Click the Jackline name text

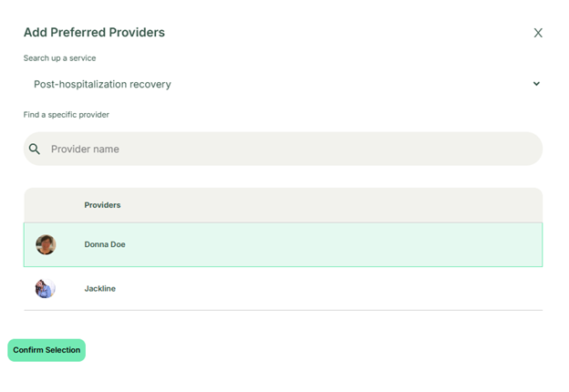[100, 289]
